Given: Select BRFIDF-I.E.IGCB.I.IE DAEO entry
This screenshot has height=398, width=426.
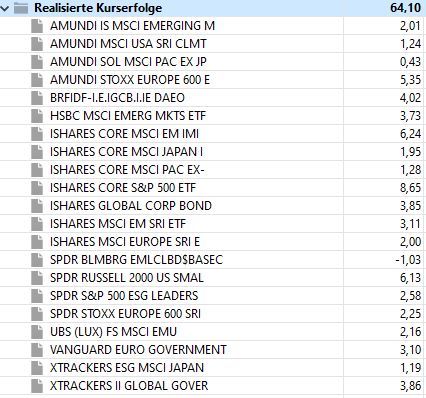Looking at the screenshot, I should 117,98.
